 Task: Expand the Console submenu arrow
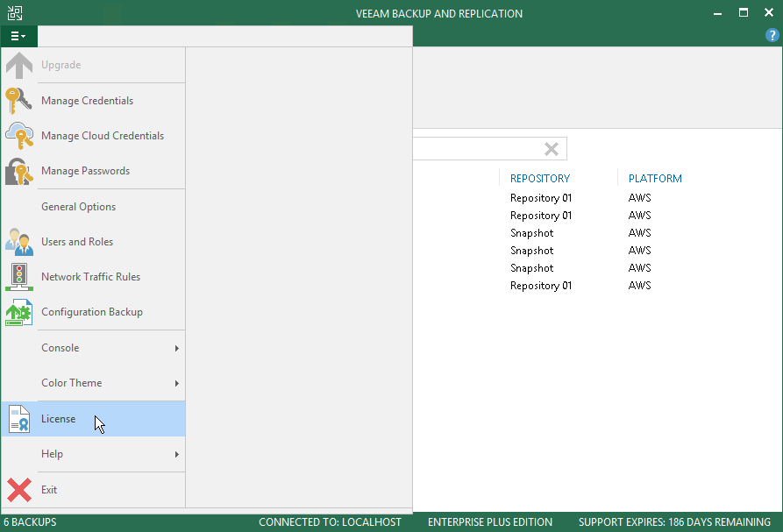pos(177,348)
